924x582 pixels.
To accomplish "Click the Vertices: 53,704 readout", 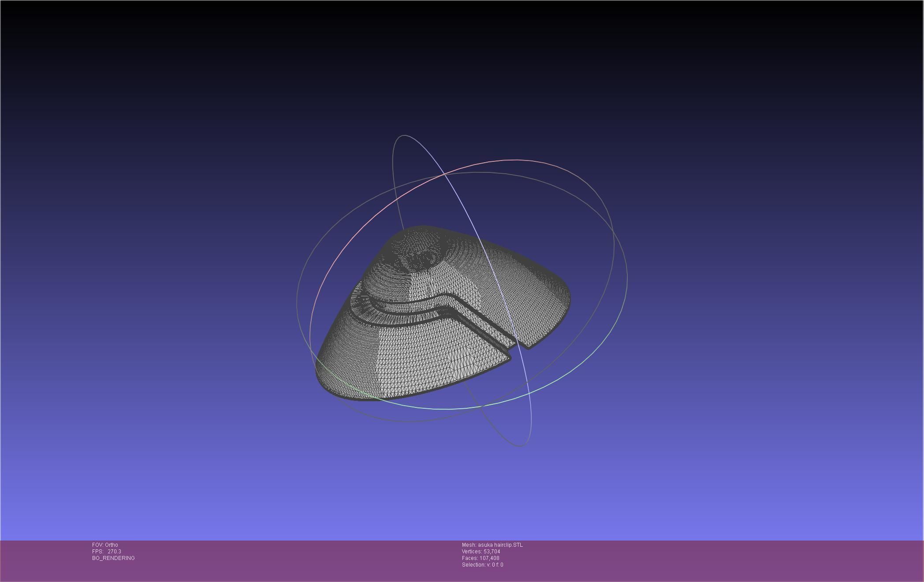I will coord(481,552).
